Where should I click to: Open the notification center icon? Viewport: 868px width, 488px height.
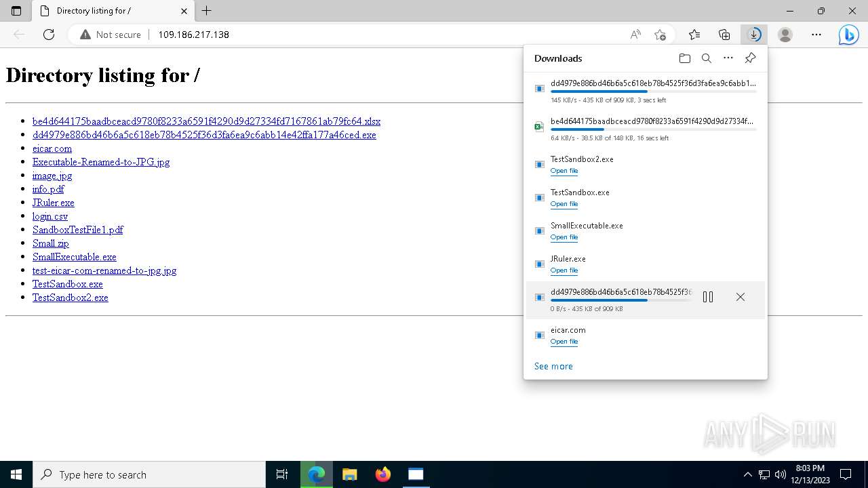coord(846,474)
